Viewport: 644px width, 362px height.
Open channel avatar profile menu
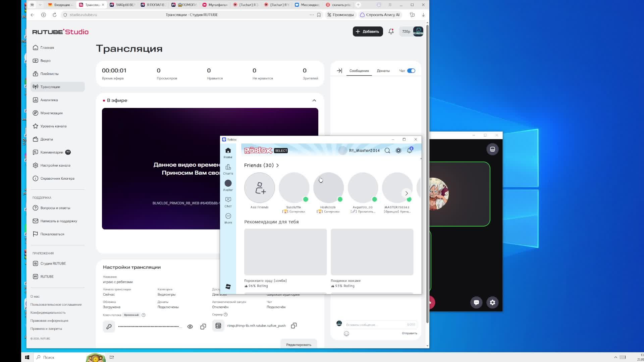418,32
